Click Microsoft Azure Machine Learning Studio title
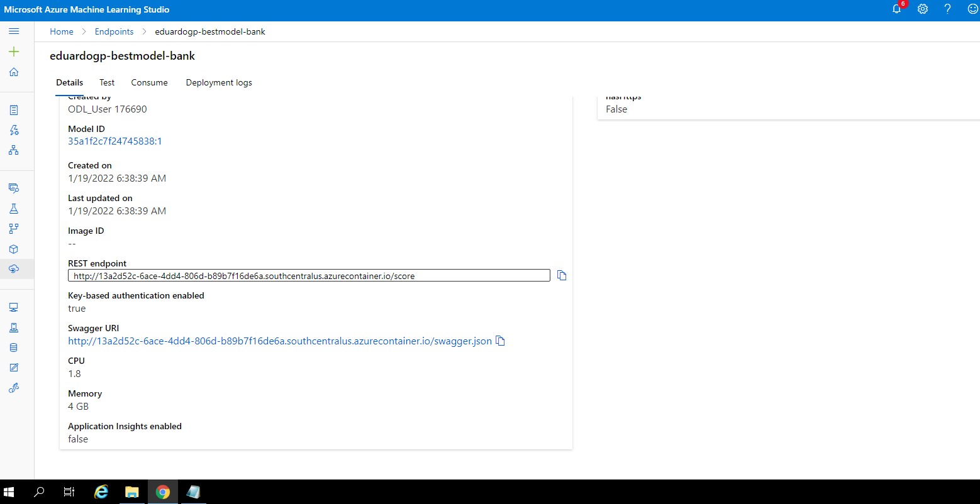Viewport: 980px width, 504px height. tap(87, 9)
